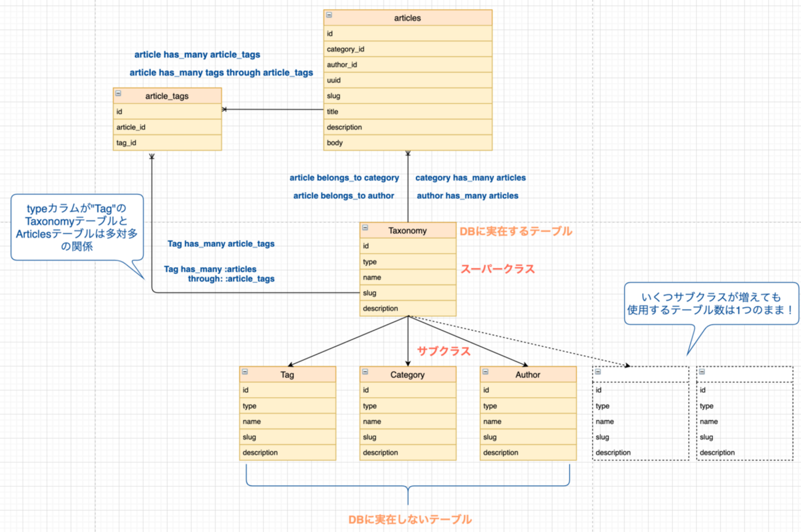Select the name row in Taxonomy table
The height and width of the screenshot is (532, 801).
407,278
